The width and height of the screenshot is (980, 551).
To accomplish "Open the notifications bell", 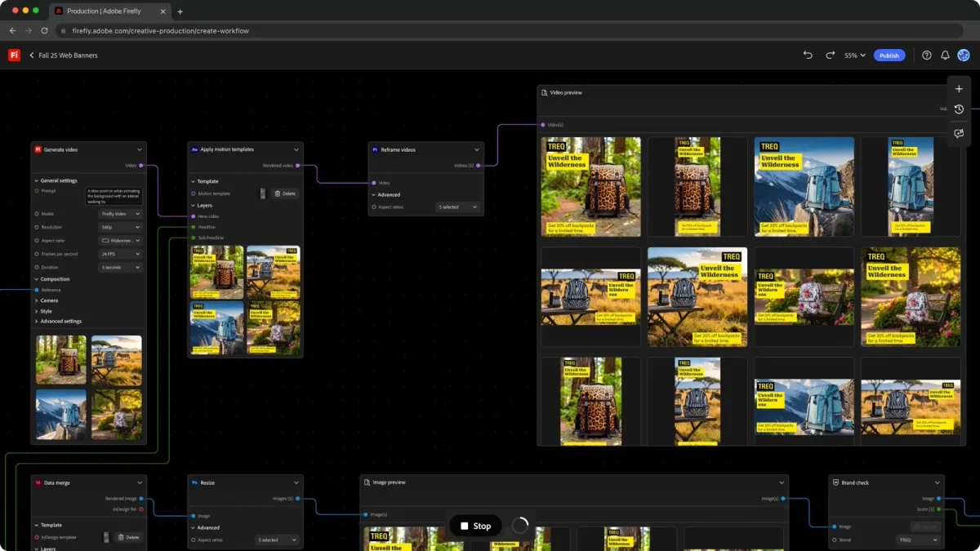I will 945,56.
